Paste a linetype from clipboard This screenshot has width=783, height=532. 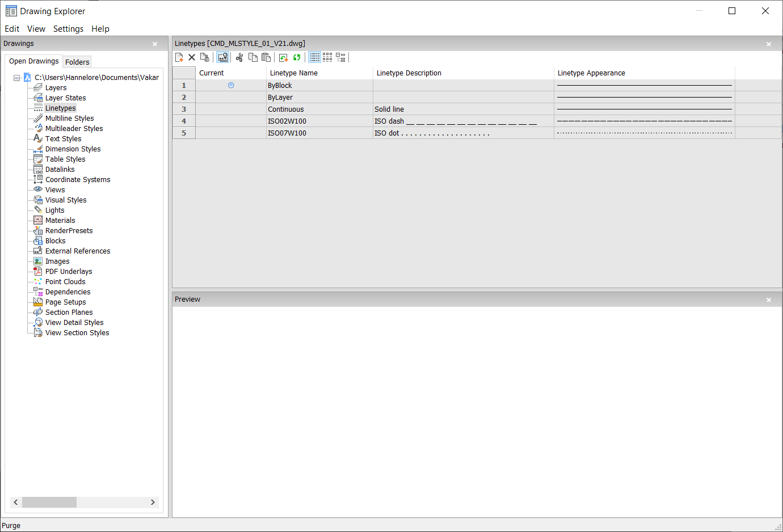click(266, 57)
